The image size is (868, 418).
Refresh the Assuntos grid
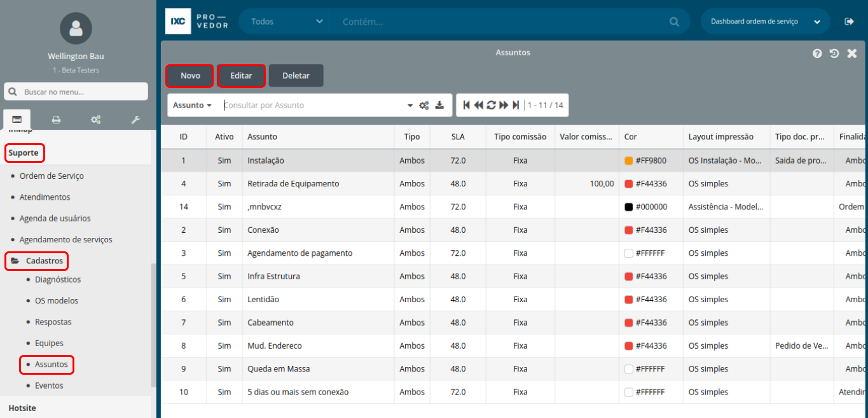[491, 106]
